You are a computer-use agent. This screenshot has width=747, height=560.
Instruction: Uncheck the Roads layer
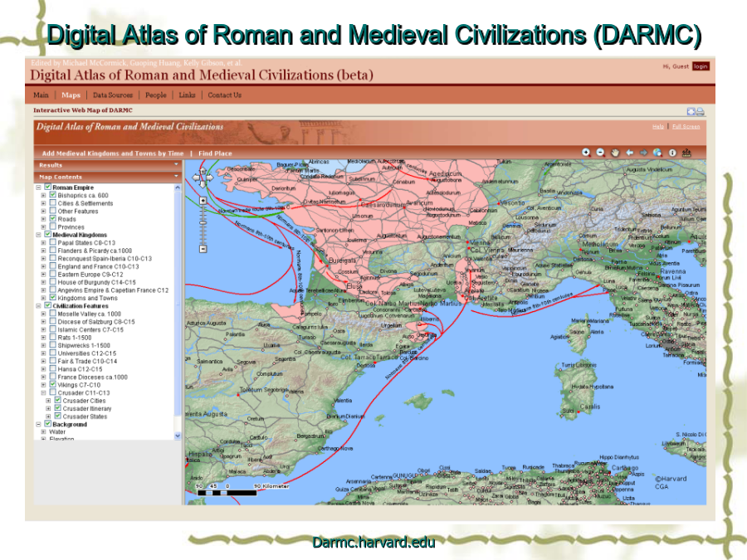[x=53, y=218]
